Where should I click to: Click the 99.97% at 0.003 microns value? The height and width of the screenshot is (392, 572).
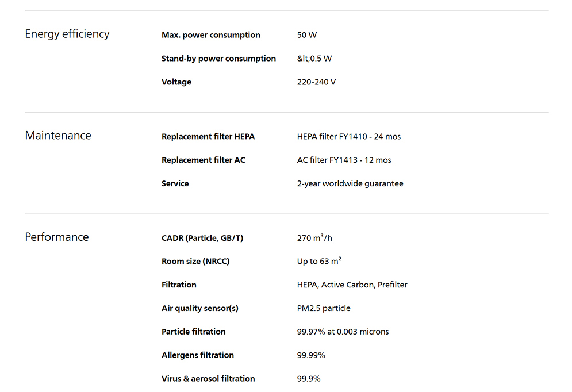coord(343,332)
